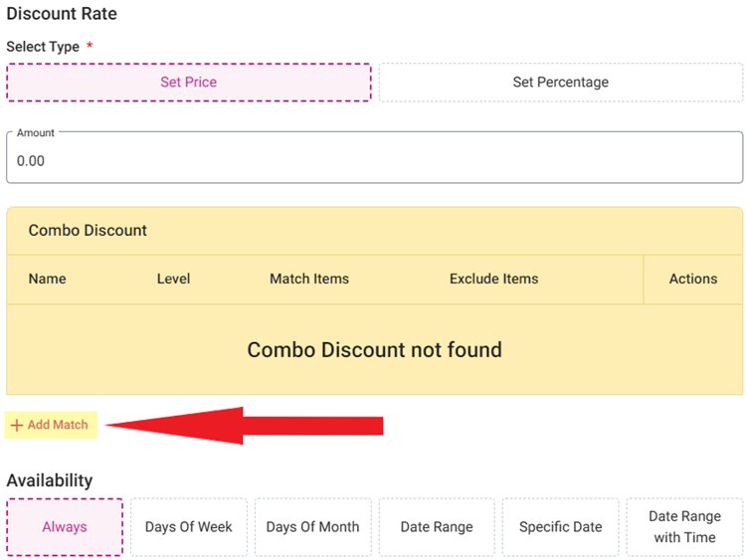This screenshot has height=560, width=746.
Task: Click the Actions column header
Action: point(692,279)
